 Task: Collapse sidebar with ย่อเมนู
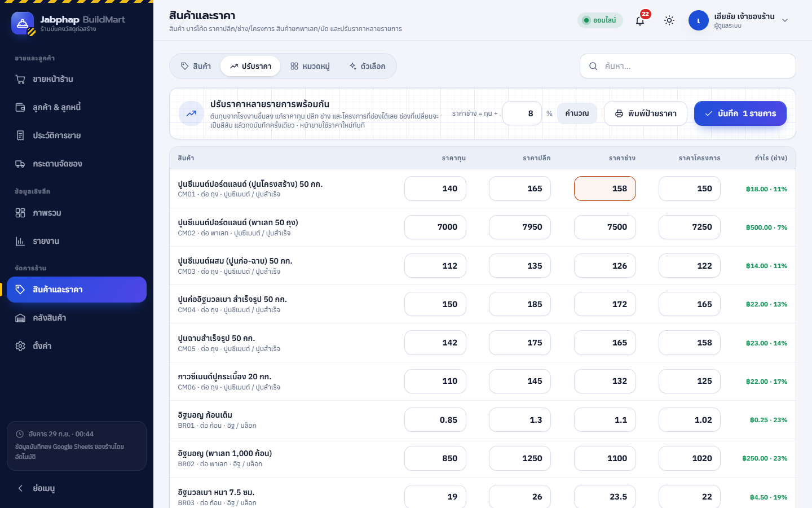(77, 488)
